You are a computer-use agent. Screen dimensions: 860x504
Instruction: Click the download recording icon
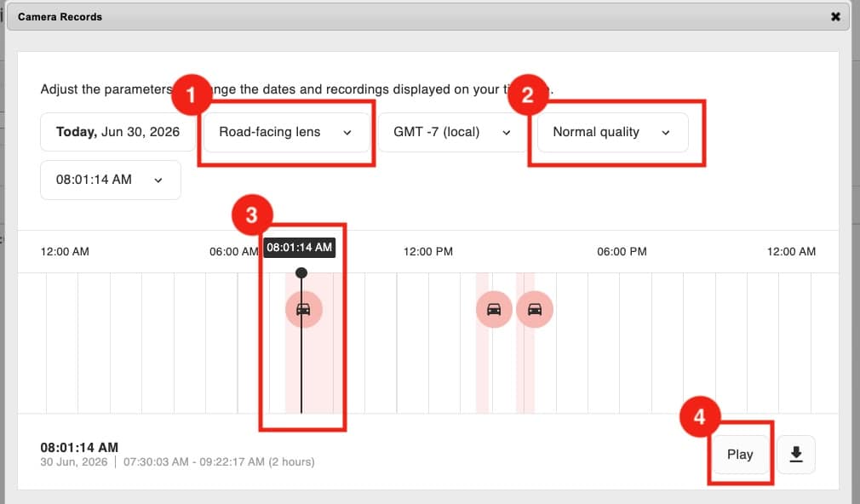(796, 454)
